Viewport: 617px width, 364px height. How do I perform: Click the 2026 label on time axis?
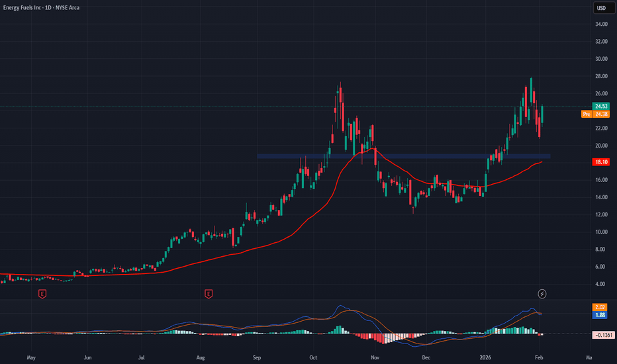coord(485,357)
